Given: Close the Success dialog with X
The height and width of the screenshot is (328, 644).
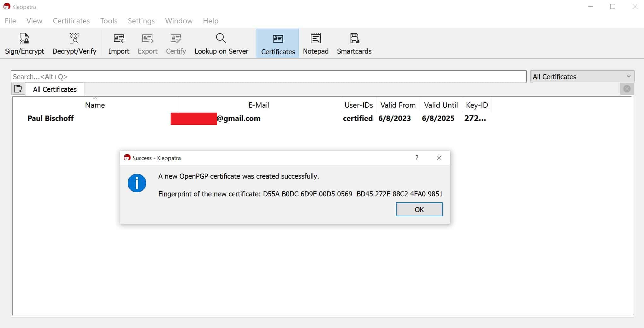Looking at the screenshot, I should [x=439, y=158].
